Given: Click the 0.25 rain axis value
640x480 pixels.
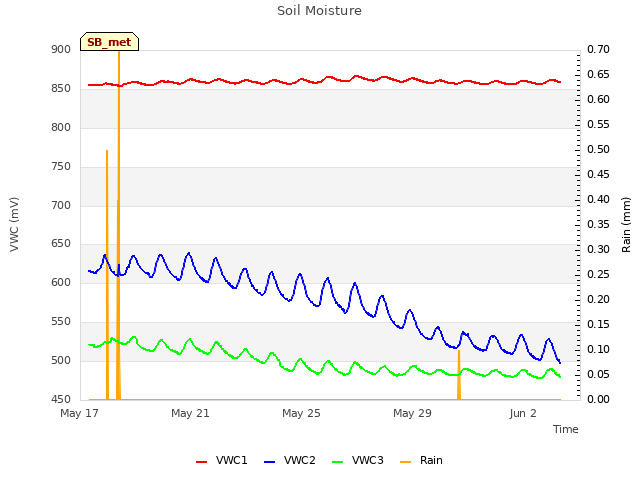Looking at the screenshot, I should [598, 274].
